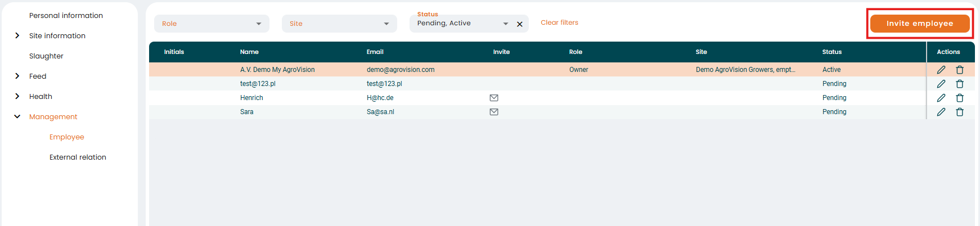Click the Clear filters link
980x226 pixels.
pyautogui.click(x=559, y=22)
